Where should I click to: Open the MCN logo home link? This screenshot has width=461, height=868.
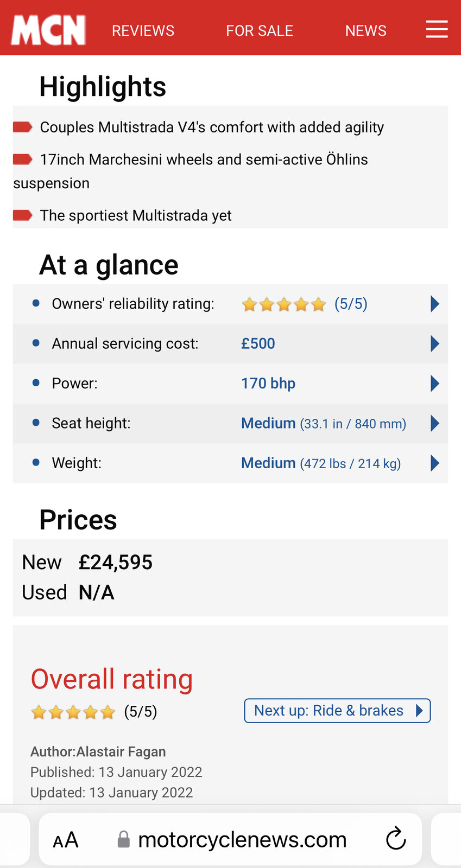[x=48, y=30]
